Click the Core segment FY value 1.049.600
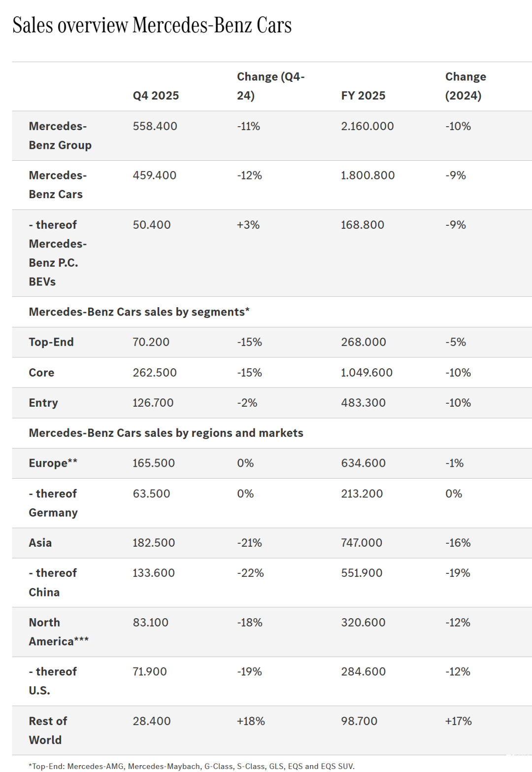 [366, 373]
